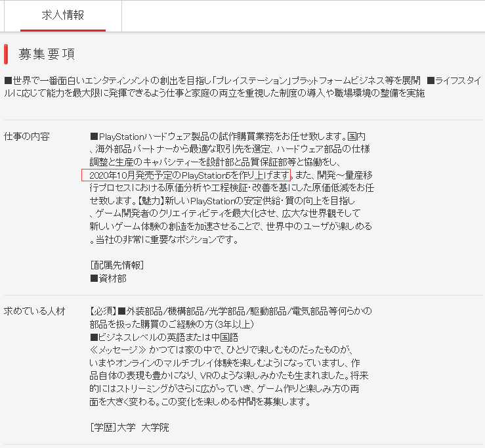The image size is (485, 448).
Task: Click the [配属先情報] label
Action: point(117,265)
